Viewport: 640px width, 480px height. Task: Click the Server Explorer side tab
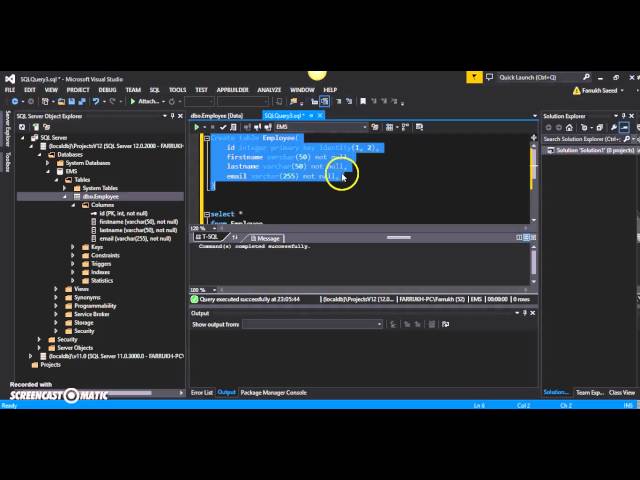(x=7, y=128)
